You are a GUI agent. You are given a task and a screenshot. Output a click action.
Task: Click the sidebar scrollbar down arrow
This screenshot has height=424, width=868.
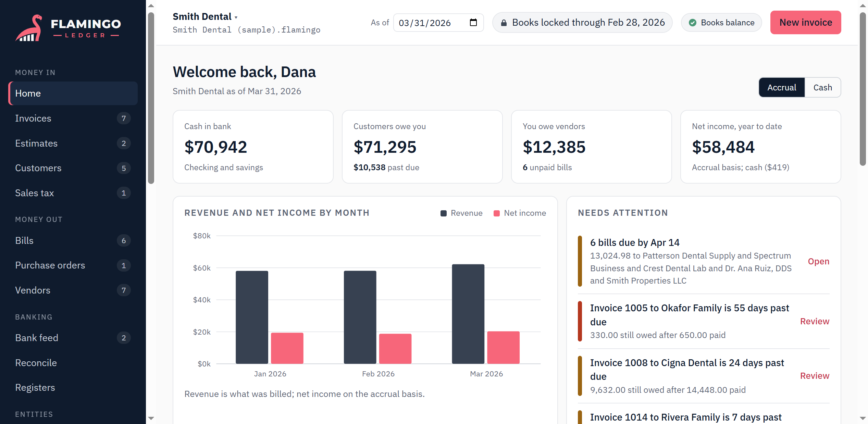tap(151, 418)
